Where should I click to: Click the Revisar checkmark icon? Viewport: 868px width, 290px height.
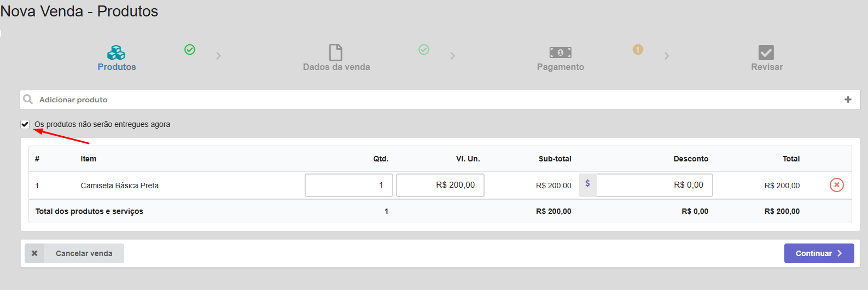[x=766, y=53]
